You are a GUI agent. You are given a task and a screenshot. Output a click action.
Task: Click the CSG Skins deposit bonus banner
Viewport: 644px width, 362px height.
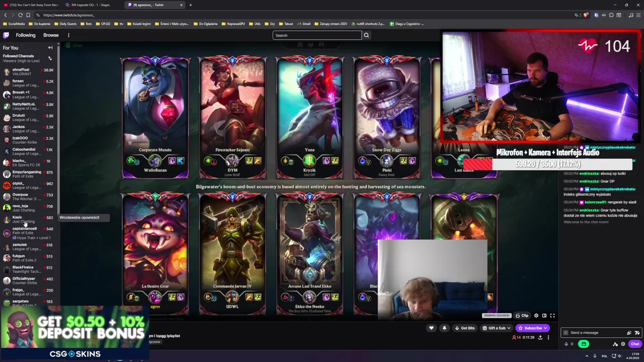[75, 333]
